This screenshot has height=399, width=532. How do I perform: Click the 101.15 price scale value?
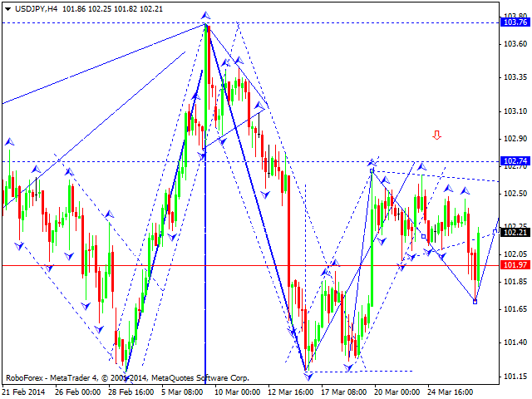515,377
